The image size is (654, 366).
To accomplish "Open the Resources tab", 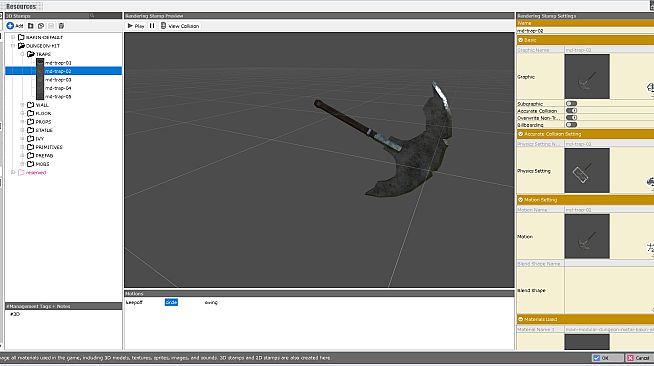I will (21, 6).
